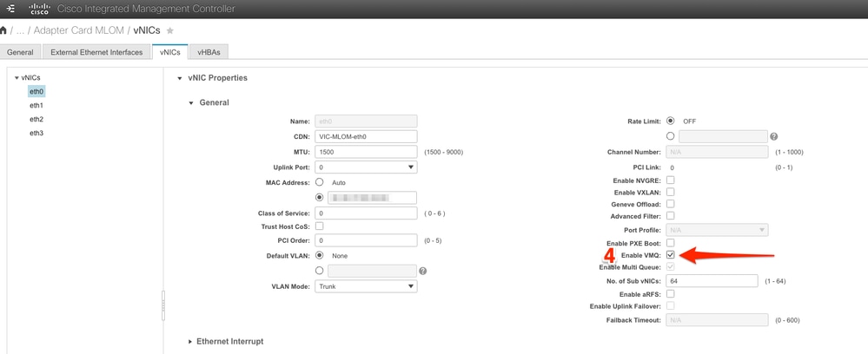868x354 pixels.
Task: Click the Default VLAN value field
Action: [x=372, y=271]
